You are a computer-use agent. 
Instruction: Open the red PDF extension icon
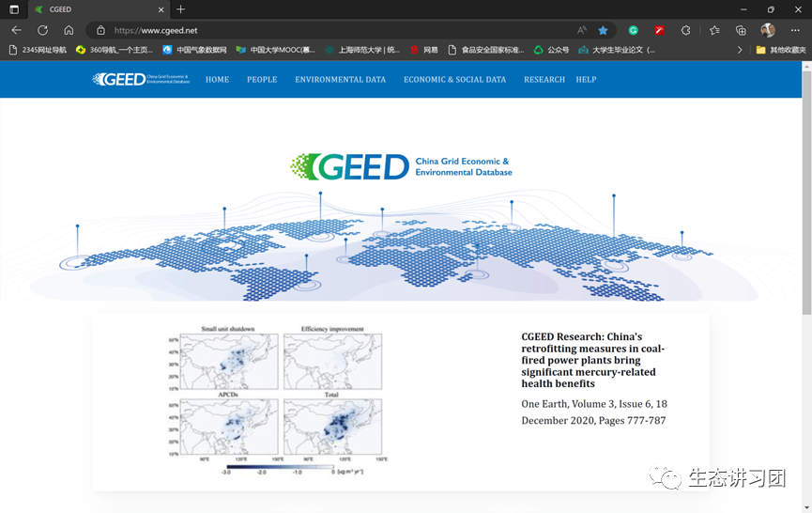pyautogui.click(x=659, y=30)
